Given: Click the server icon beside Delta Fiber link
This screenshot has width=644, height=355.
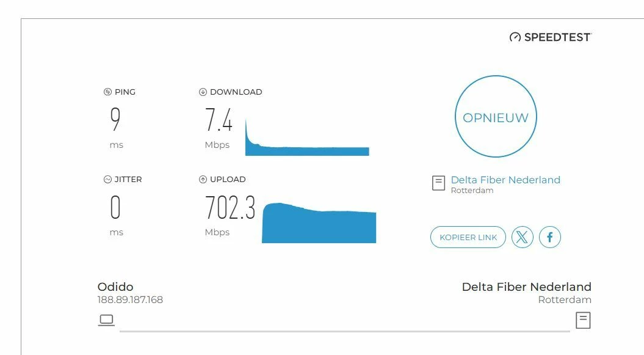Looking at the screenshot, I should [438, 183].
